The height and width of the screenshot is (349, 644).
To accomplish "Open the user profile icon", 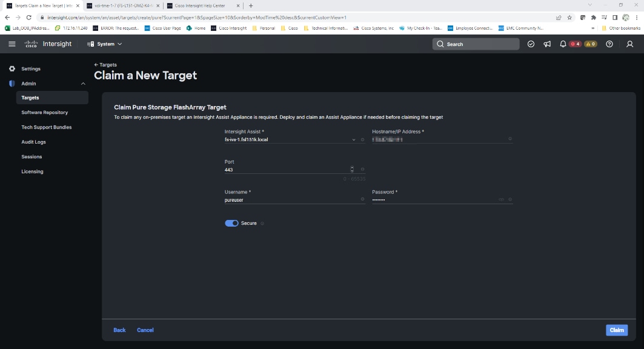I will [x=629, y=44].
